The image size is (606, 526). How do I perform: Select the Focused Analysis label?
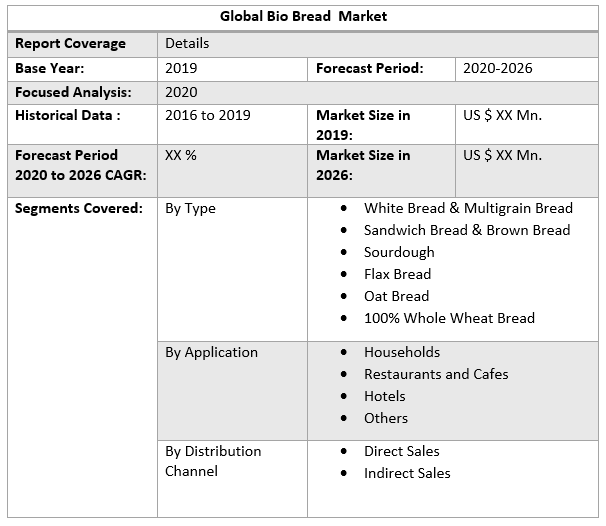[x=73, y=92]
